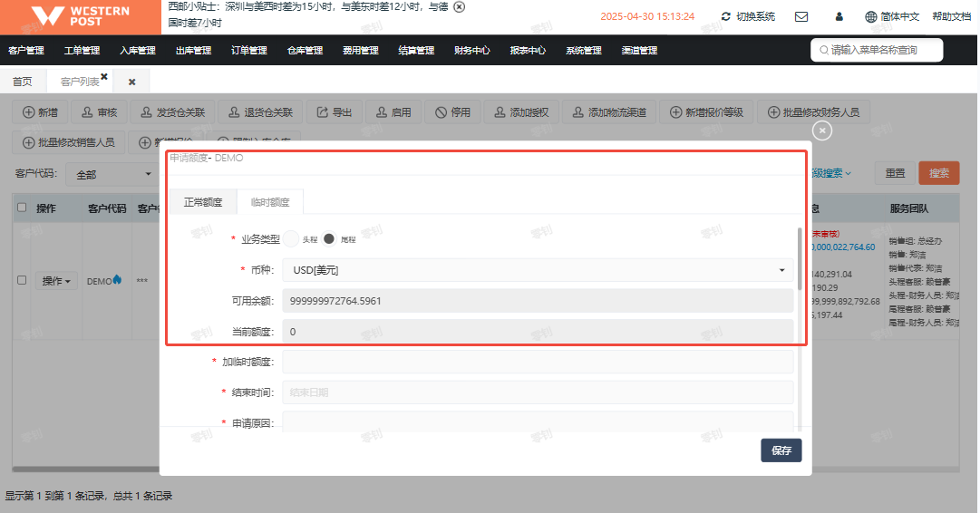Click the 服务团队 column header
Image resolution: width=980 pixels, height=513 pixels.
click(x=908, y=208)
